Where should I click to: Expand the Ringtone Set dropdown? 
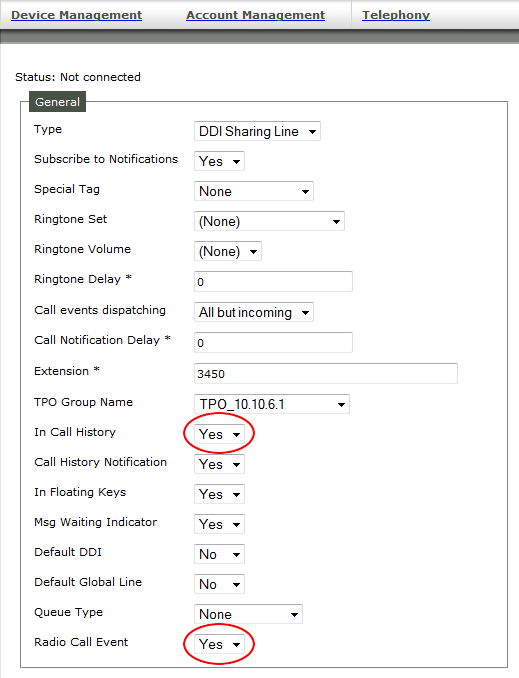point(269,221)
